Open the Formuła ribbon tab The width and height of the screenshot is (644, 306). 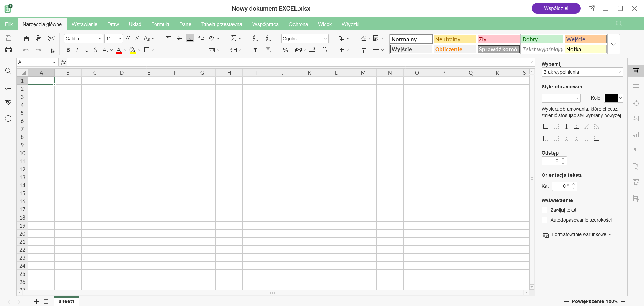click(160, 24)
